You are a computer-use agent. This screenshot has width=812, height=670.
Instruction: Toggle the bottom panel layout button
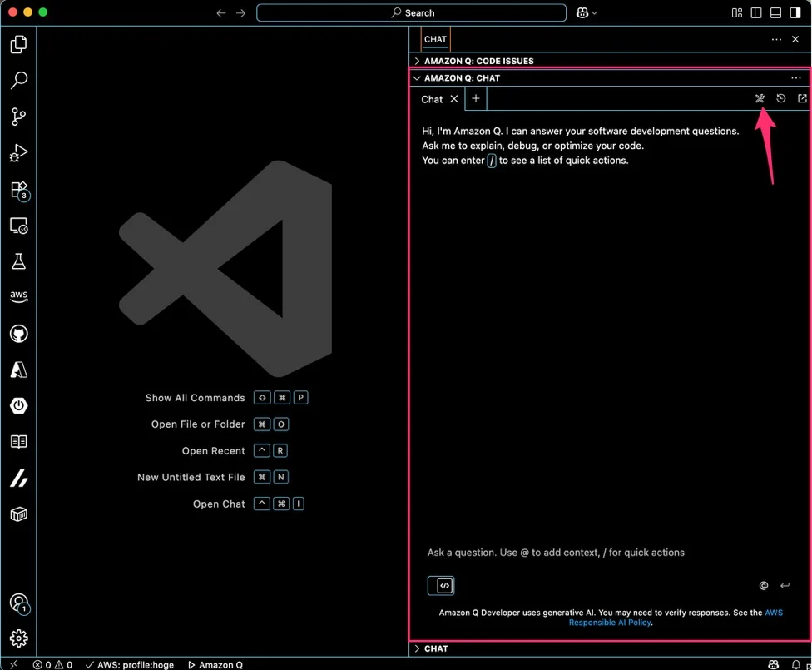tap(775, 13)
